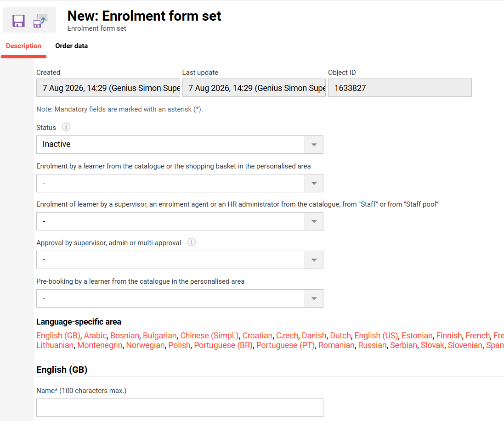Click the English (US) language link
The height and width of the screenshot is (421, 504).
[x=376, y=336]
